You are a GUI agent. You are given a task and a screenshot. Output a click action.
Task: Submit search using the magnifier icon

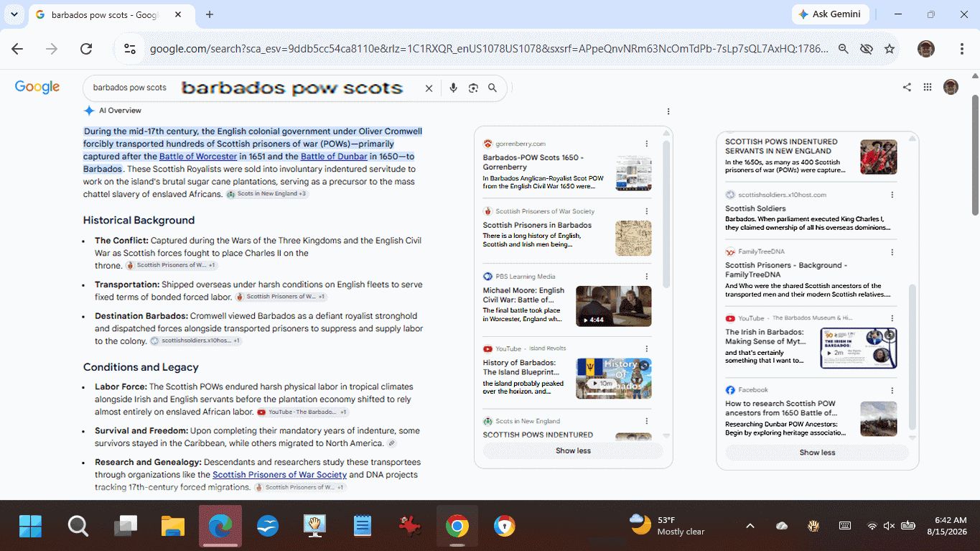[493, 88]
